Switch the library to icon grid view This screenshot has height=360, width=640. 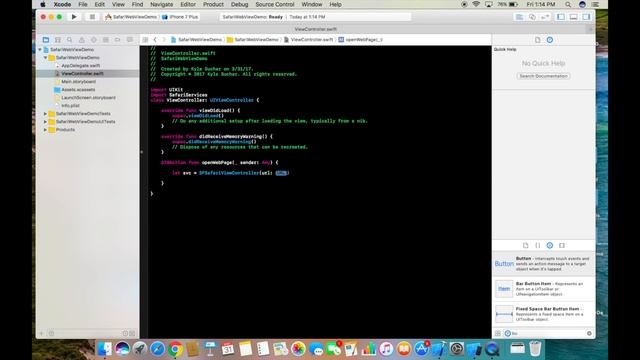(x=498, y=333)
